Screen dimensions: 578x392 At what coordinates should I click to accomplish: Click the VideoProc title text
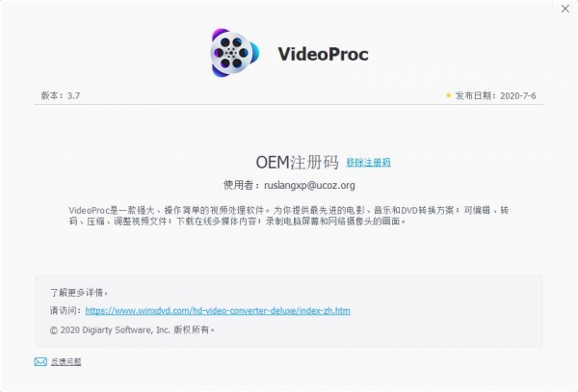[323, 54]
